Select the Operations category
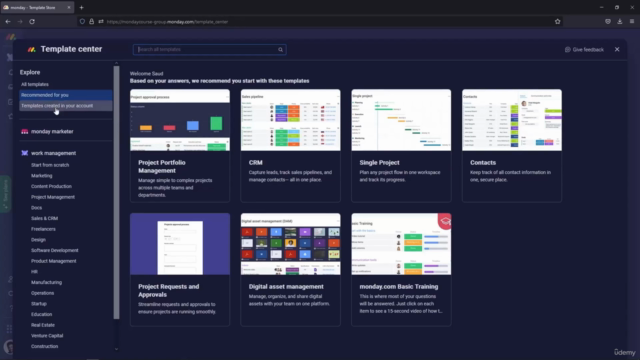Image resolution: width=640 pixels, height=360 pixels. click(42, 293)
